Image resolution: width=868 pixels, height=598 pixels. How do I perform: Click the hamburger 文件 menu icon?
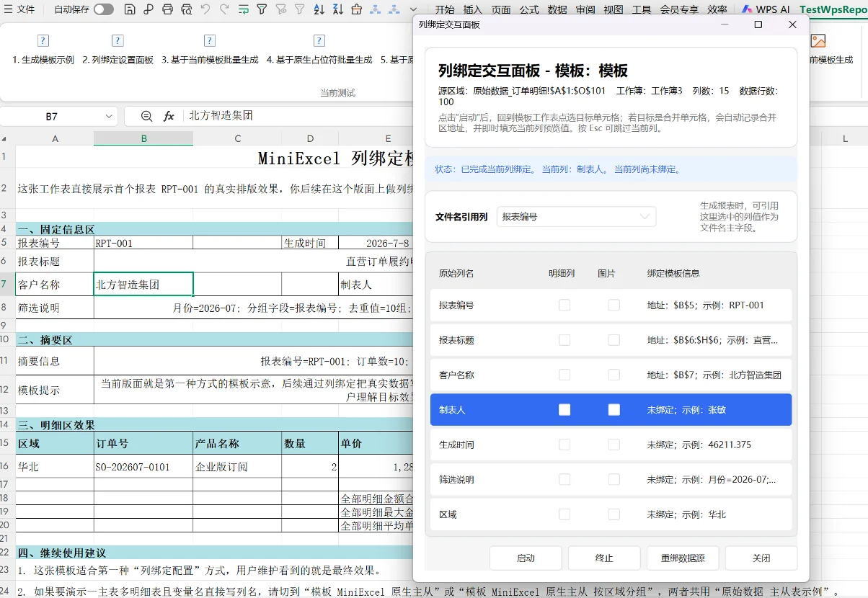(9, 9)
